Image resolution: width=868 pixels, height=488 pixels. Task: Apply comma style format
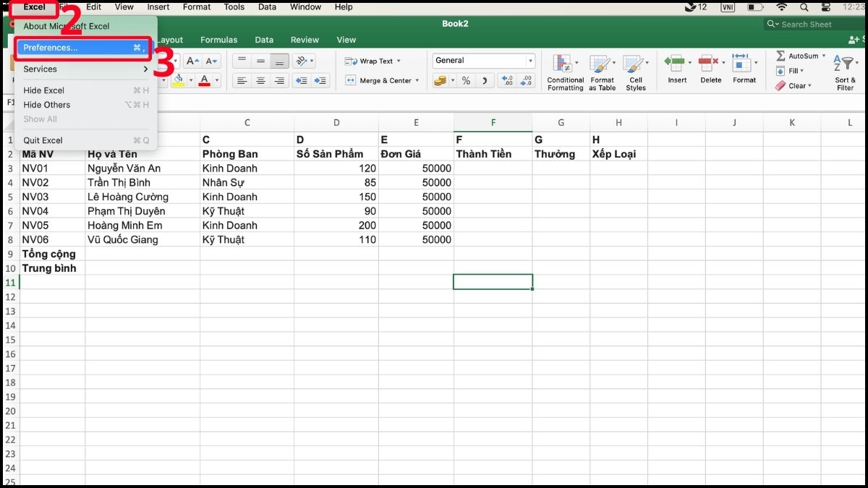coord(485,81)
